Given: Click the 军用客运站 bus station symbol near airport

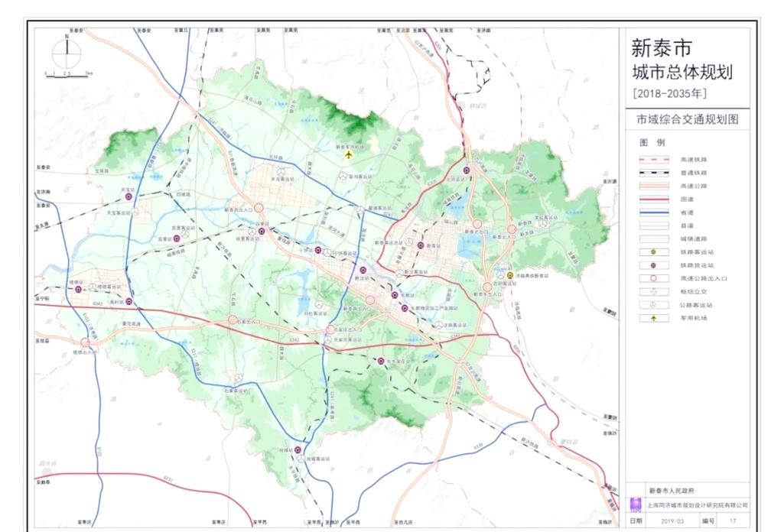Looking at the screenshot, I should (x=343, y=177).
